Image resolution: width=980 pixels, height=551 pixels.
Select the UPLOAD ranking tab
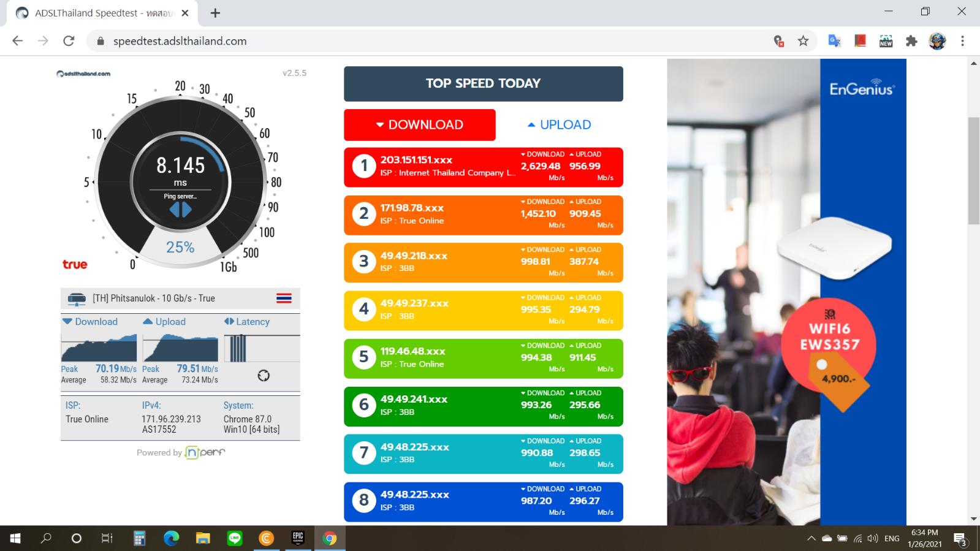click(x=560, y=125)
